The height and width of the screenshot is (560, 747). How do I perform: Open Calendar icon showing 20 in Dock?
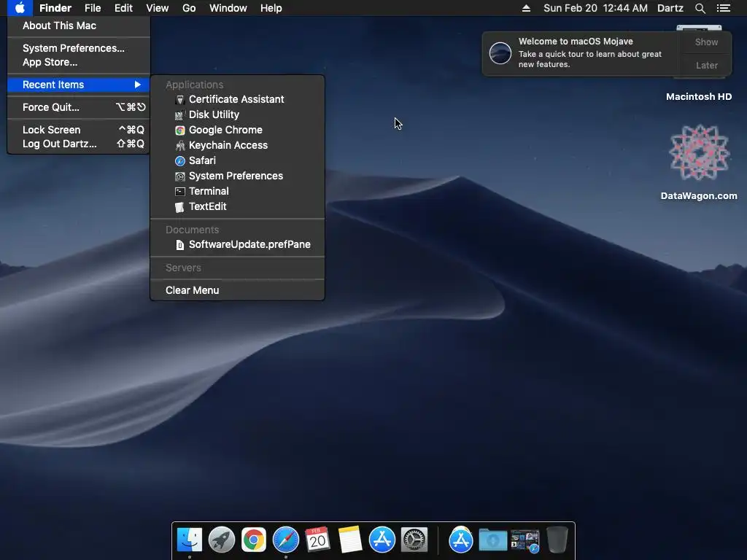(x=317, y=540)
